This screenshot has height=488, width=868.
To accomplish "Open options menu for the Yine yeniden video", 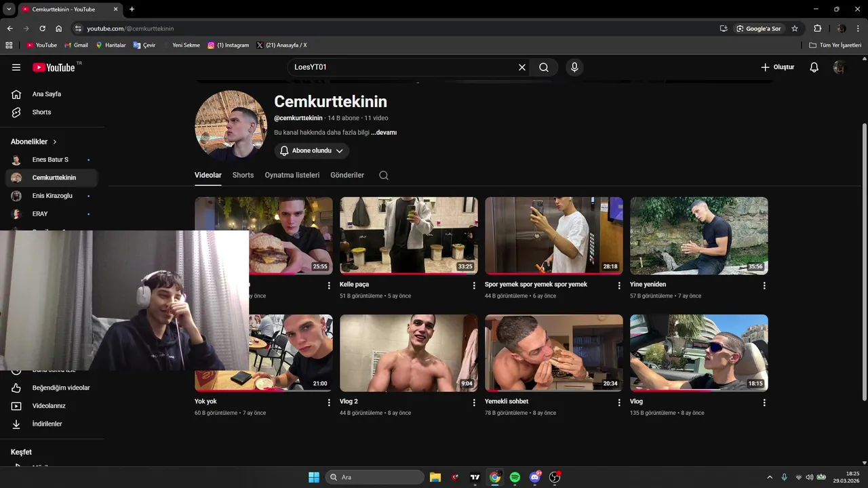I will click(764, 285).
